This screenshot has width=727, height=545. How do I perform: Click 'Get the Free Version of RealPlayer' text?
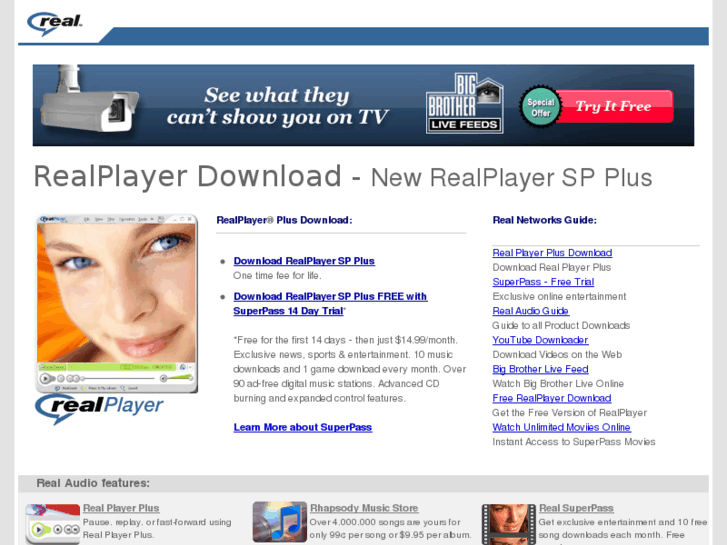pos(569,413)
